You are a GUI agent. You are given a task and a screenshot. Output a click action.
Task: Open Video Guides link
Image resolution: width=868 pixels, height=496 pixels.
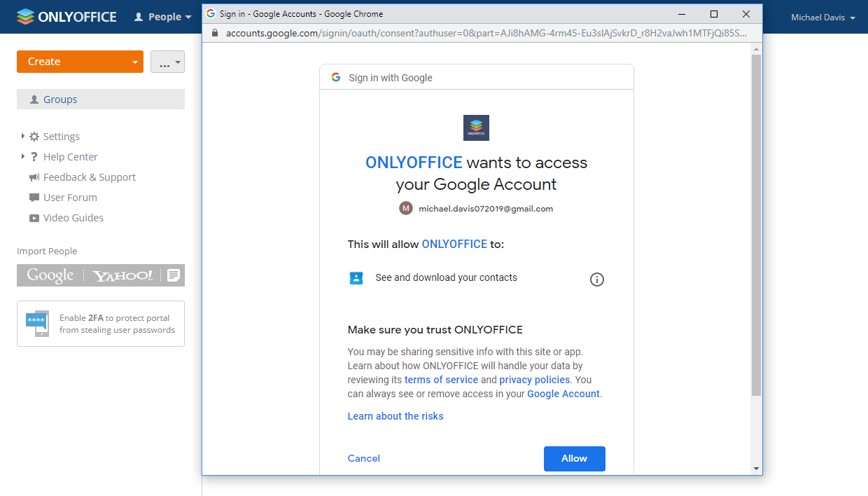coord(73,218)
